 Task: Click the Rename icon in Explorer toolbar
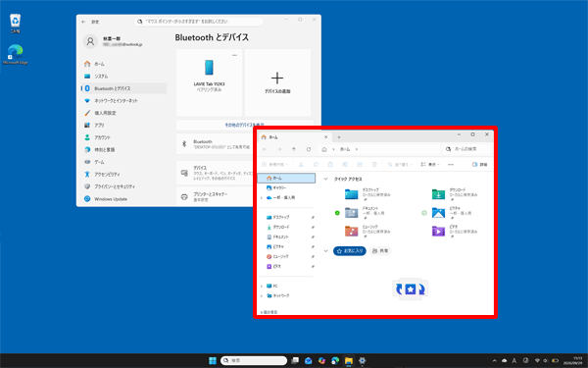pyautogui.click(x=345, y=165)
